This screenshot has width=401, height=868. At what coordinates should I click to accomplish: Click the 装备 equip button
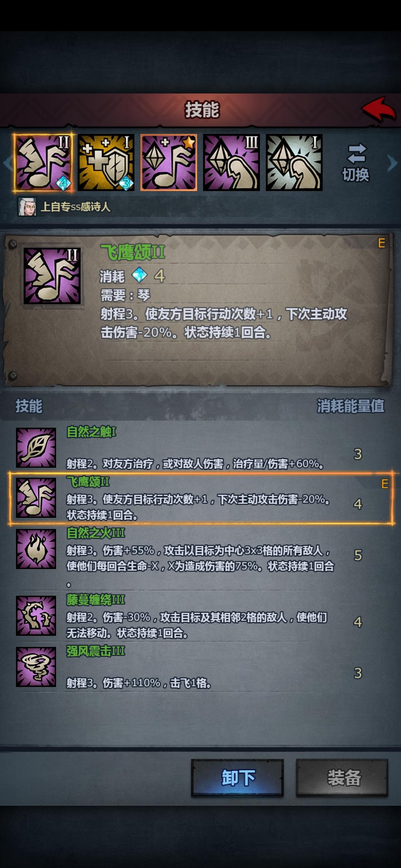point(342,777)
